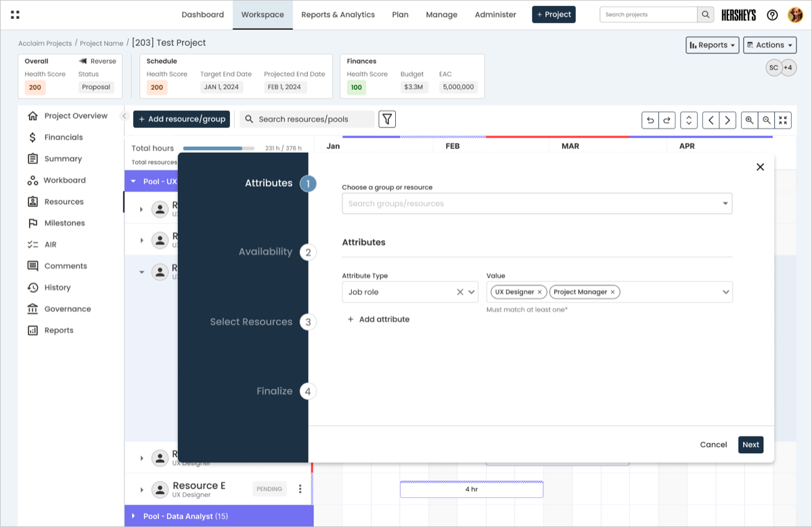Click Add resource/group button
The image size is (812, 527).
click(x=181, y=119)
